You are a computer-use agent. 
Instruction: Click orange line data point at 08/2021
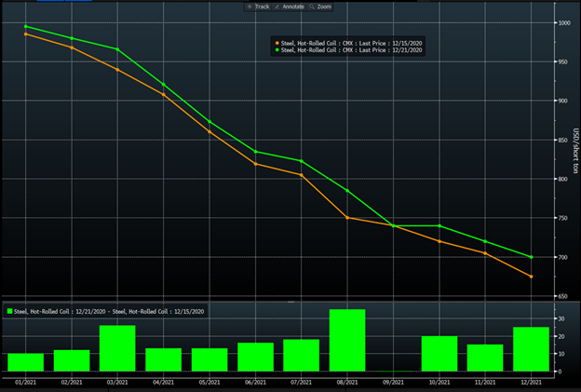click(x=347, y=218)
